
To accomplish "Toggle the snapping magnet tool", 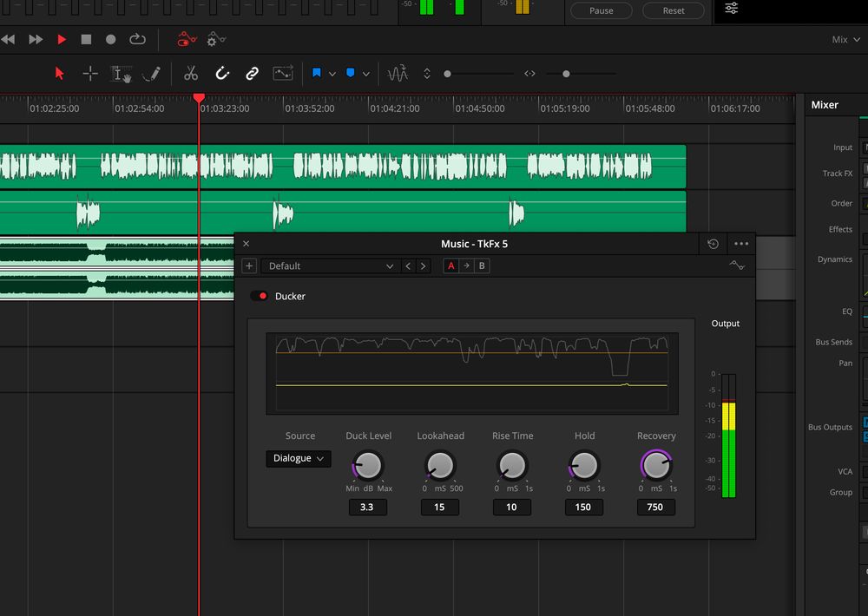I will tap(221, 74).
